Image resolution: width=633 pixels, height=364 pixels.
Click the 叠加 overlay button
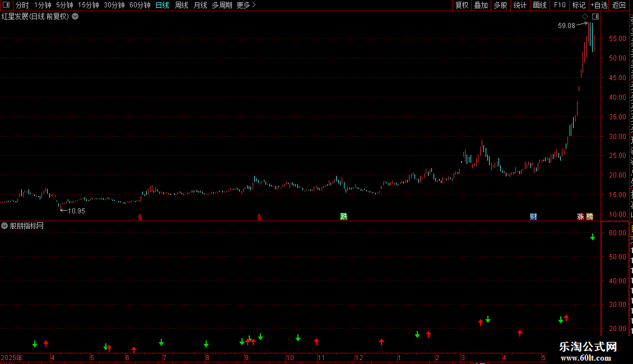(x=481, y=5)
